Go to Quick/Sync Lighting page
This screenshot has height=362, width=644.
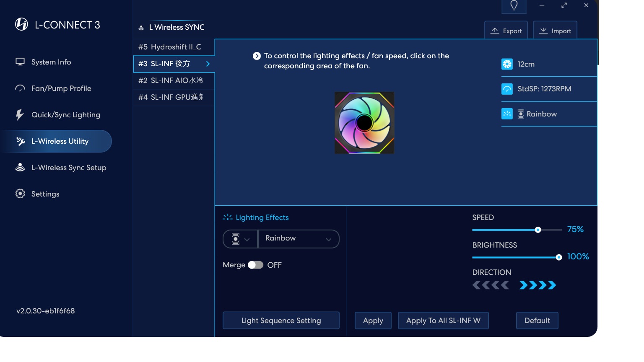[65, 115]
